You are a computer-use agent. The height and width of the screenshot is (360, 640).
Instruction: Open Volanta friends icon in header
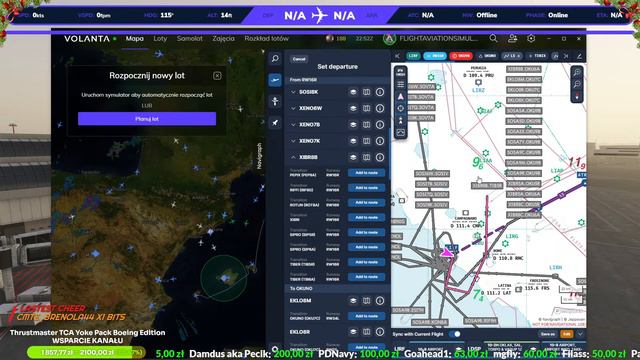(x=513, y=38)
